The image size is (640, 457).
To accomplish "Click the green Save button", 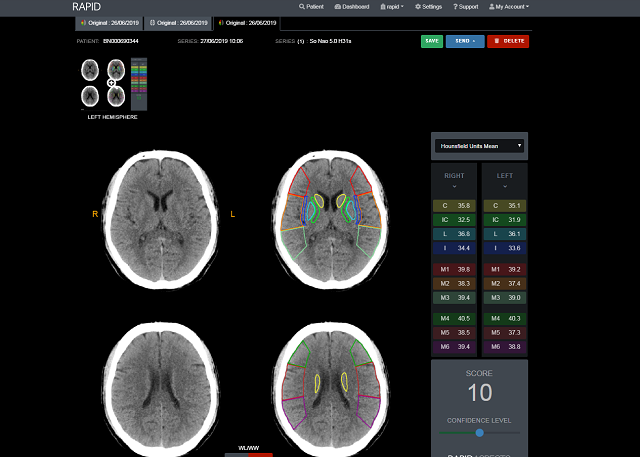I will point(432,41).
